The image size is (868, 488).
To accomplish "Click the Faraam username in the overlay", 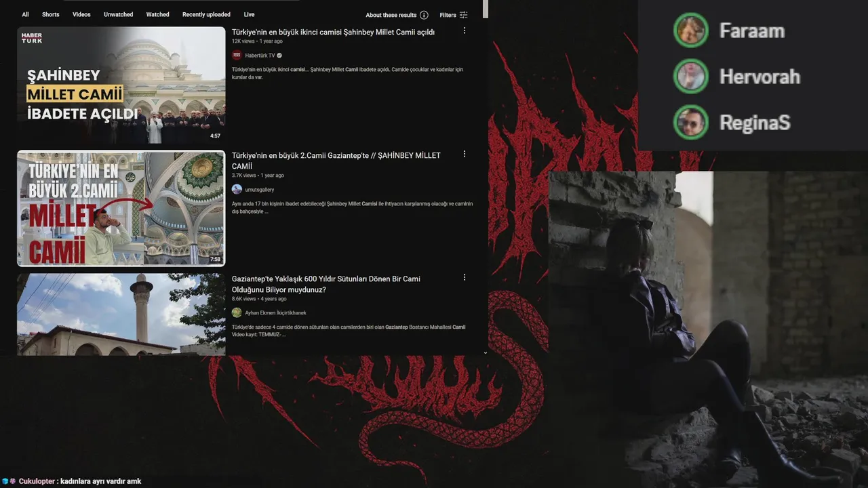I will point(752,30).
